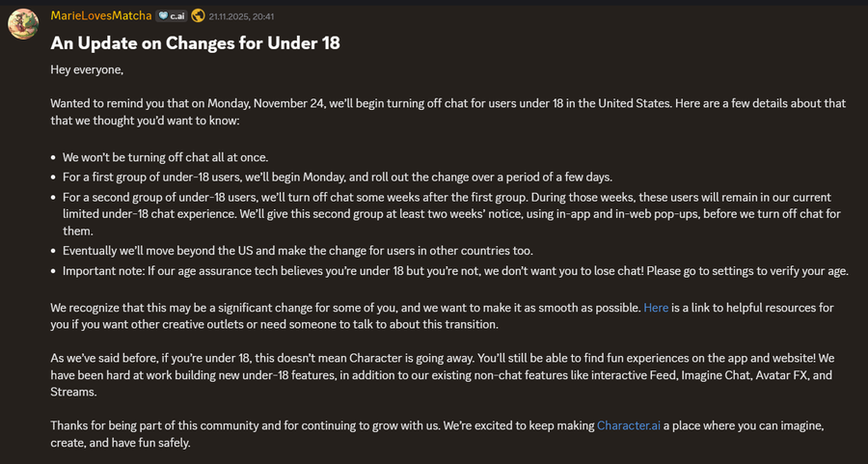The height and width of the screenshot is (464, 868).
Task: Click the "An Update on Changes for Under 18" heading
Action: tap(195, 43)
